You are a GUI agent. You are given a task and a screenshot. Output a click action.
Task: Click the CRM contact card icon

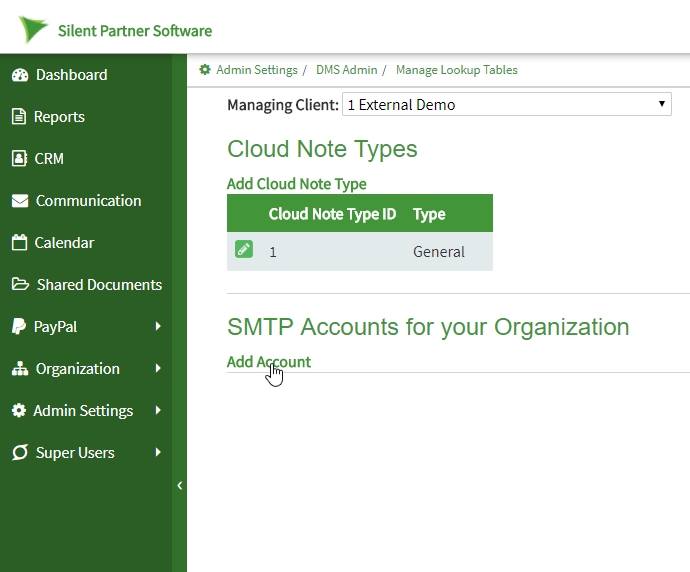click(19, 159)
